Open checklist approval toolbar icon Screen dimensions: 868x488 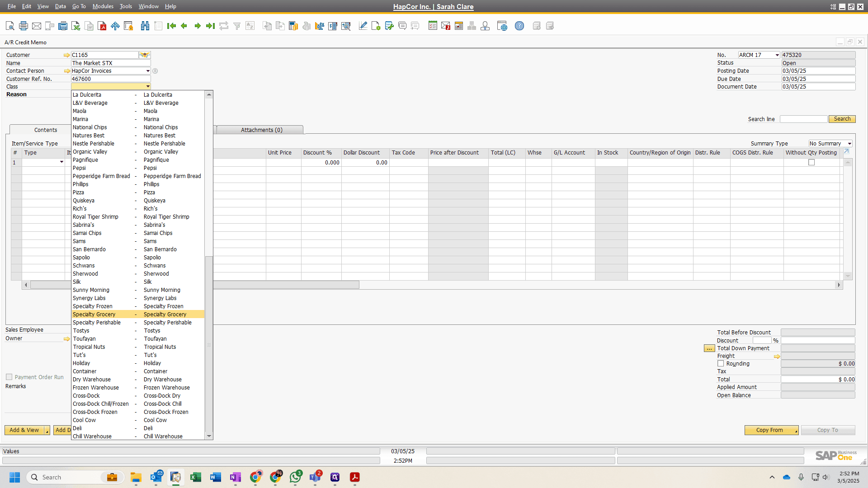tap(433, 26)
